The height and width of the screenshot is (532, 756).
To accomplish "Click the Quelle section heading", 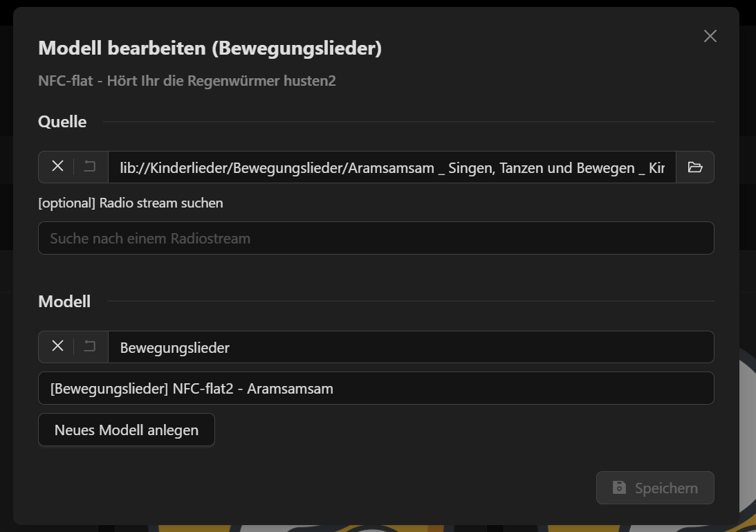I will pos(62,122).
